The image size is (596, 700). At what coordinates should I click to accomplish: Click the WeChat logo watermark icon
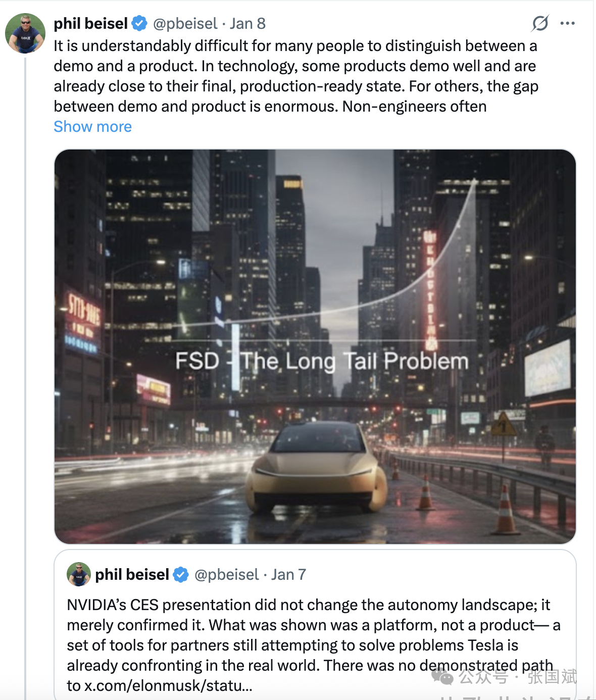coord(442,676)
